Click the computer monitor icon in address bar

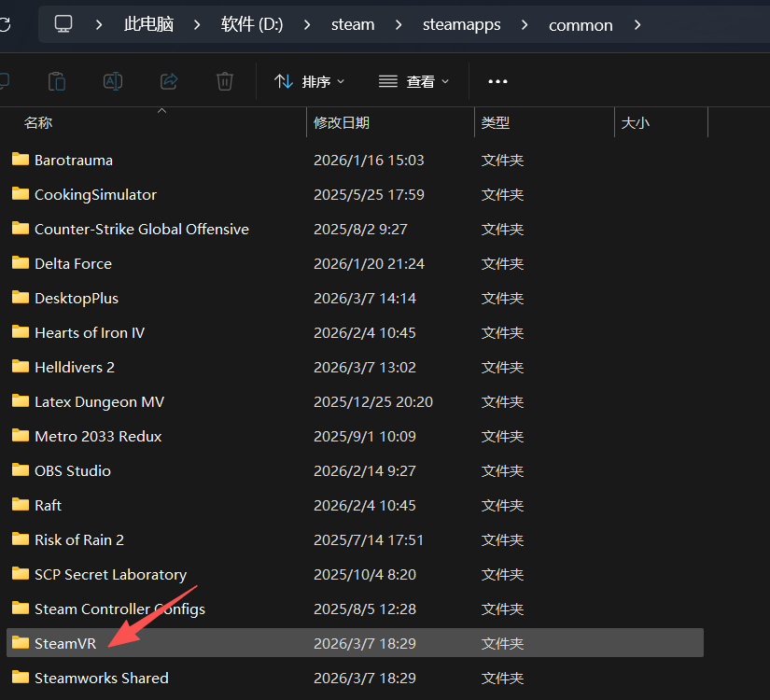(x=63, y=24)
